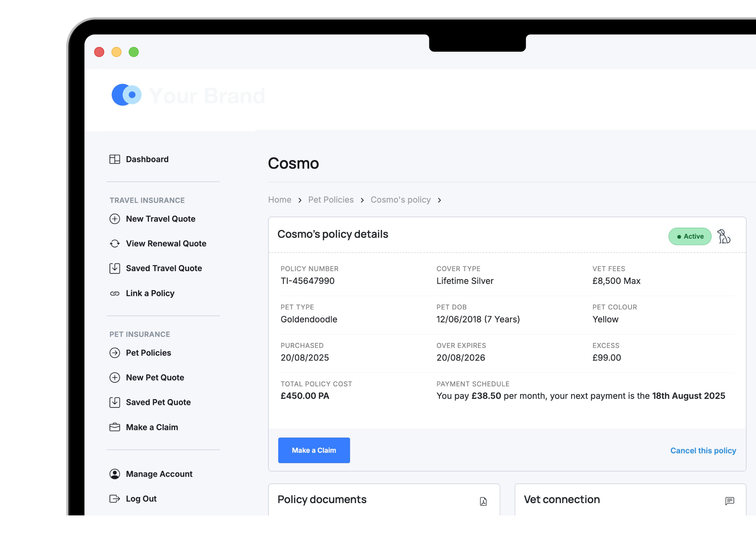Click the Policy documents PDF file icon
This screenshot has height=538, width=756.
pyautogui.click(x=483, y=501)
